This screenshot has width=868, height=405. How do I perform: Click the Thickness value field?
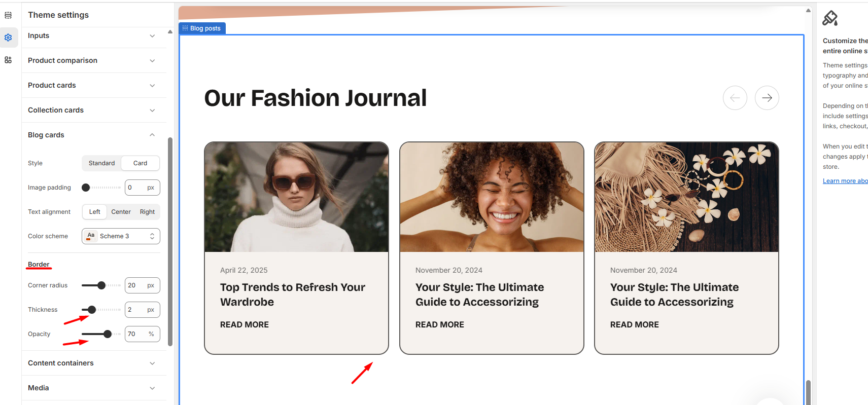click(x=143, y=310)
